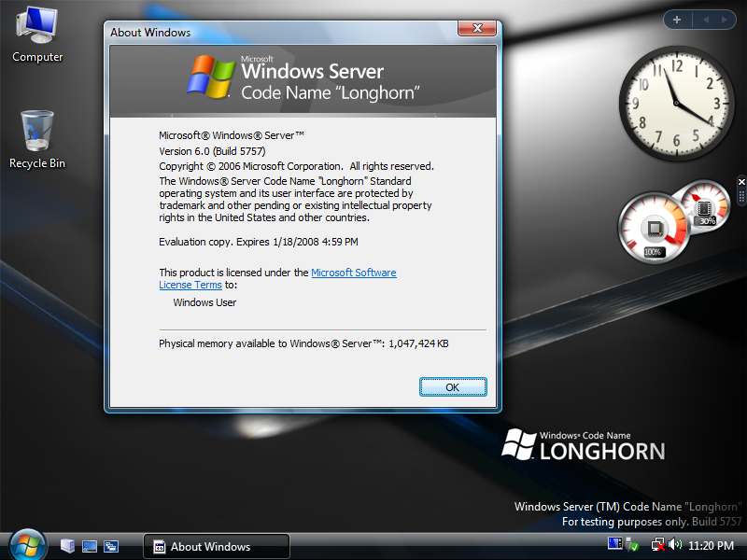Viewport: 747px width, 560px height.
Task: Launch the first Quick Launch server icon
Action: (x=67, y=546)
